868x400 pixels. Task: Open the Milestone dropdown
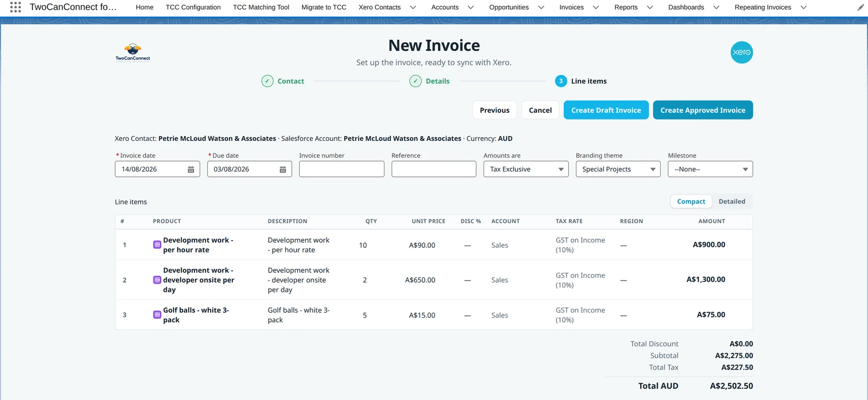tap(710, 169)
